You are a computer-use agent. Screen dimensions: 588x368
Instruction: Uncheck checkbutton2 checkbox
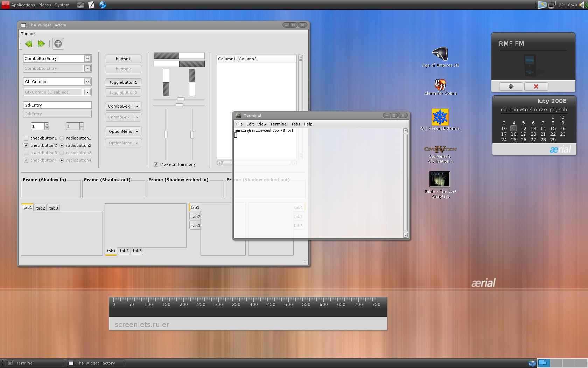[x=26, y=145]
